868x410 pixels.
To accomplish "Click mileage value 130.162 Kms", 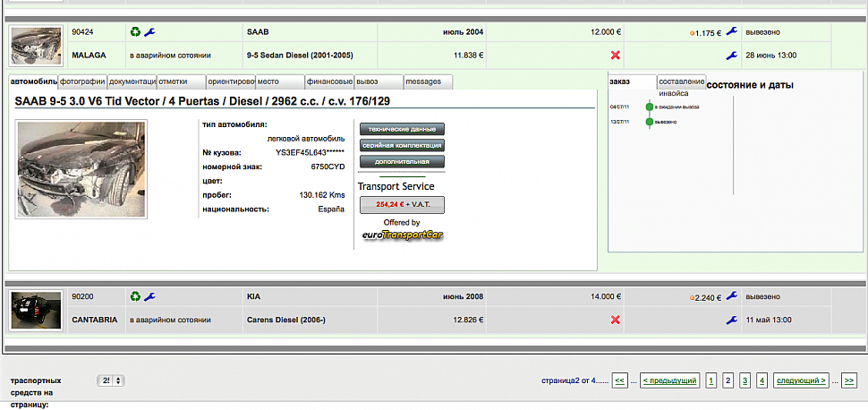I will point(322,195).
